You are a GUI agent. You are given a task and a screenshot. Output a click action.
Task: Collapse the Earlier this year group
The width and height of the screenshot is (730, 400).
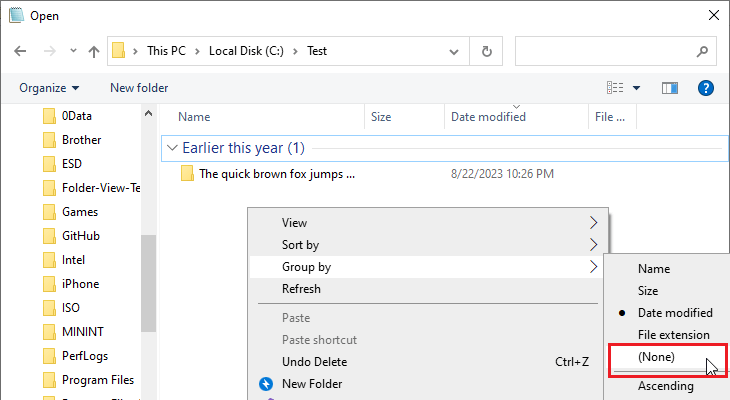[172, 148]
